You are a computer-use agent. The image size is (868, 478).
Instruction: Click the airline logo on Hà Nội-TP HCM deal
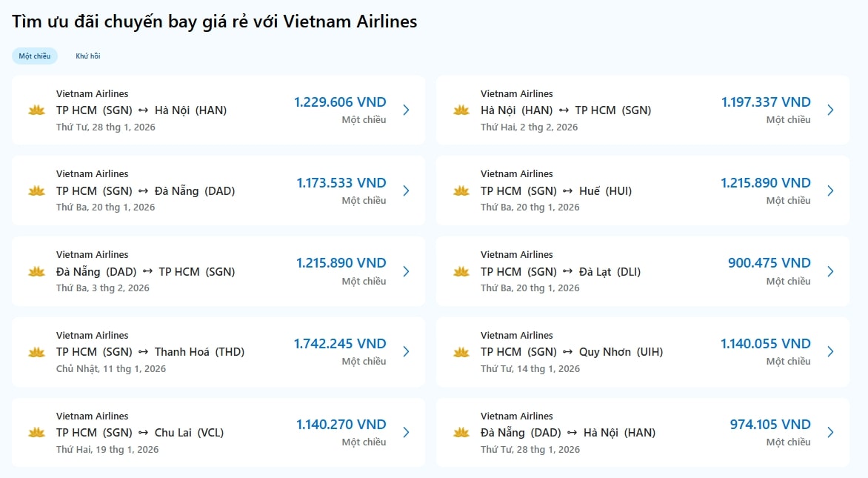pos(461,110)
